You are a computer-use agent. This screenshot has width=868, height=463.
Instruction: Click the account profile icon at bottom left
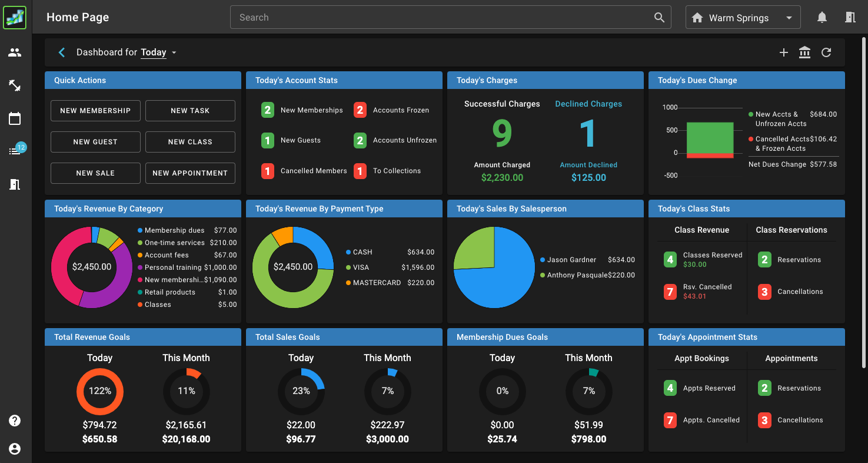[15, 448]
